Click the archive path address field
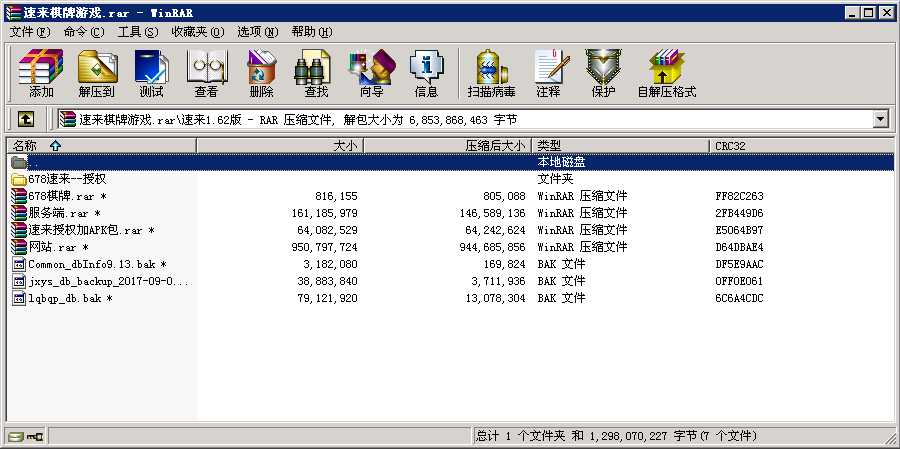This screenshot has height=449, width=900. click(x=465, y=119)
